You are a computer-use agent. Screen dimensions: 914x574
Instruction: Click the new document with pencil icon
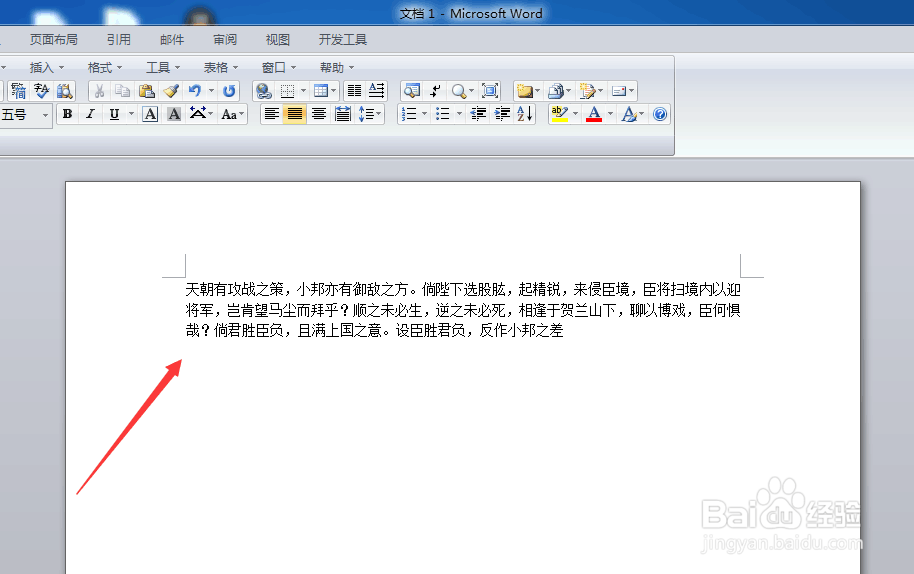point(587,91)
